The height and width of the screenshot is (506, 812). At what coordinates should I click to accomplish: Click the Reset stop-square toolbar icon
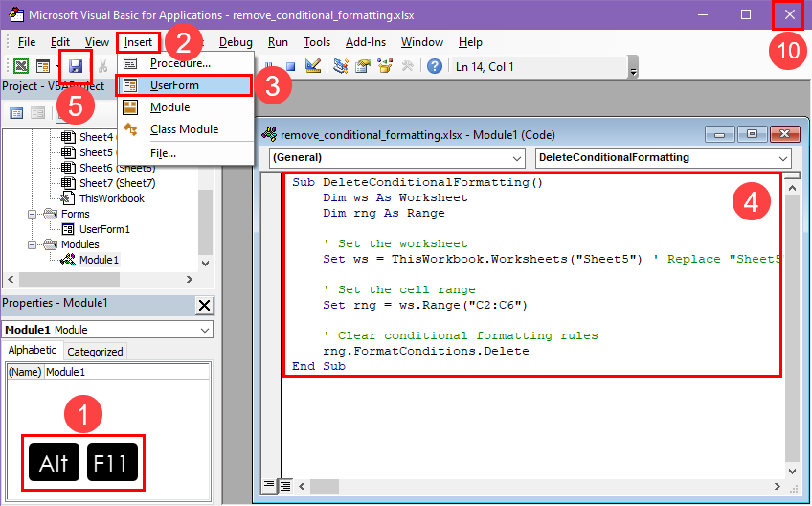click(x=290, y=66)
